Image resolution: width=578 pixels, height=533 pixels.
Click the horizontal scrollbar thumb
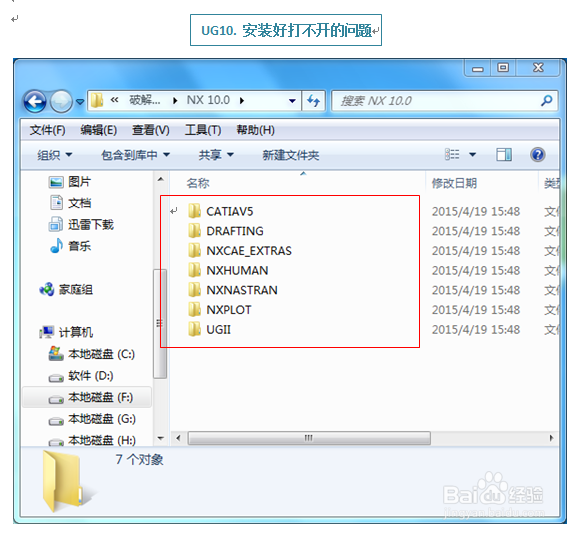[309, 438]
